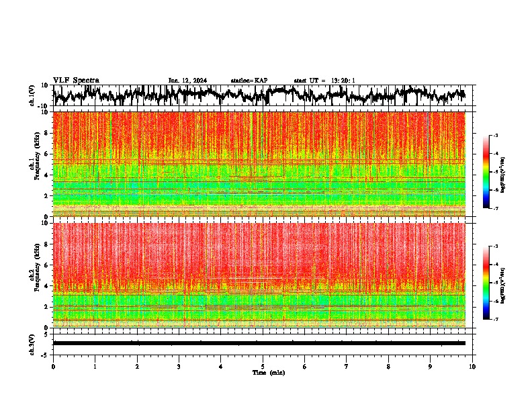Click the "VLF Spectra" plot title
Screen dimensions: 532x411
pos(76,81)
